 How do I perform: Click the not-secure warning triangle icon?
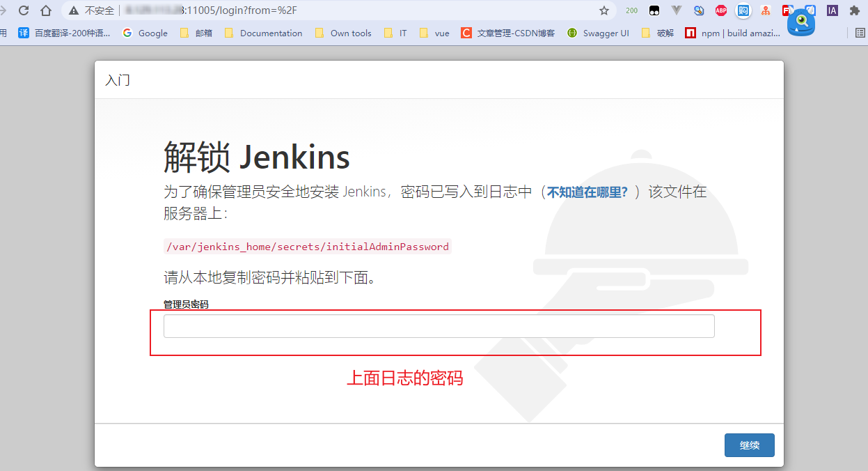tap(74, 10)
